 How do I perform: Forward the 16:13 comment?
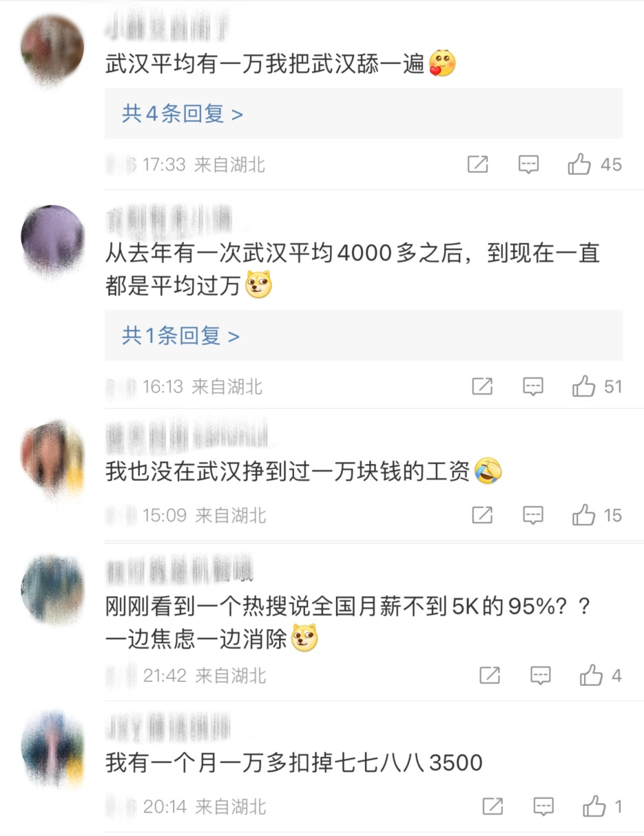[x=482, y=387]
